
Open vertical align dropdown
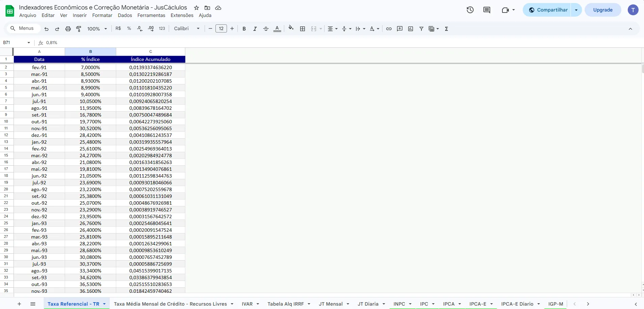pyautogui.click(x=347, y=29)
